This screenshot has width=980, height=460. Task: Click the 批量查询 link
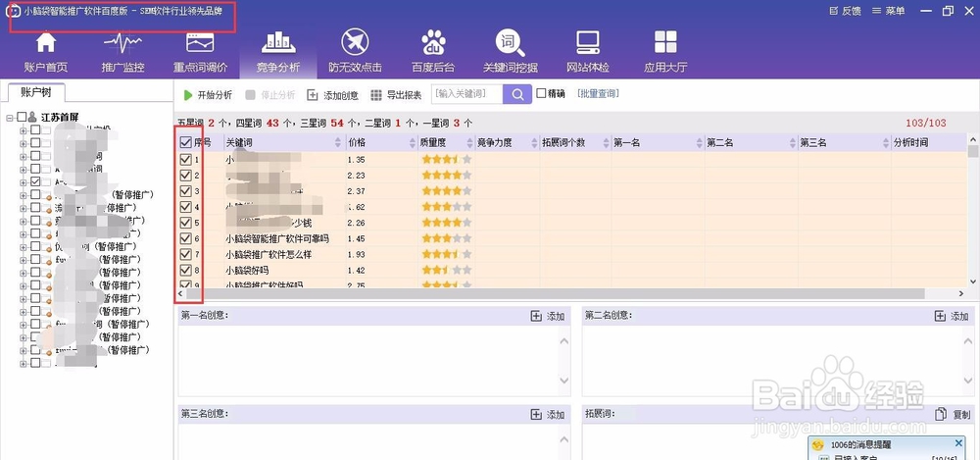pos(598,93)
